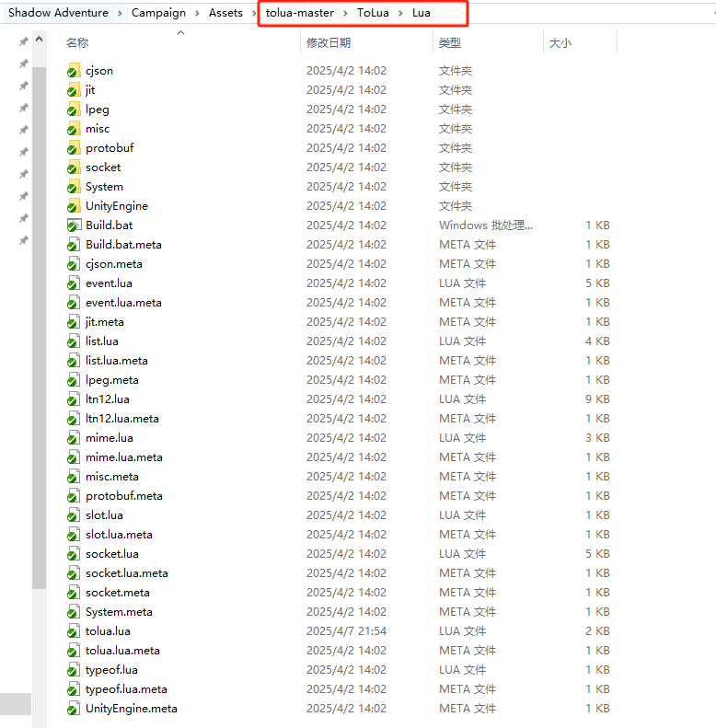Viewport: 716px width, 728px height.
Task: Click the 2 KB size of tolua.lua
Action: 597,631
